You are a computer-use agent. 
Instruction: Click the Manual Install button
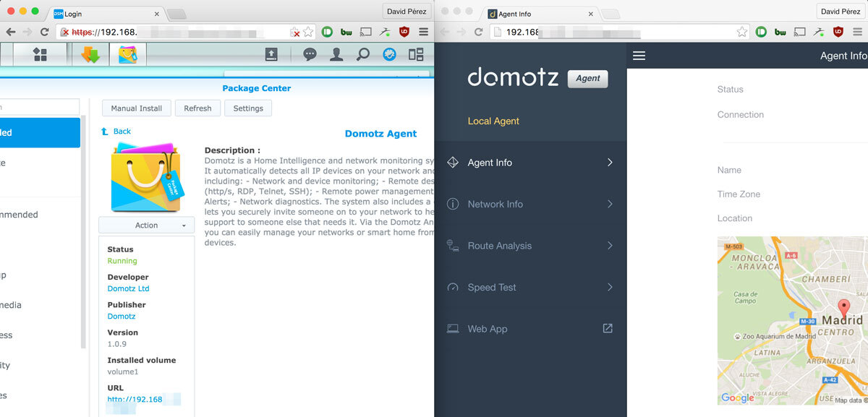(x=136, y=108)
